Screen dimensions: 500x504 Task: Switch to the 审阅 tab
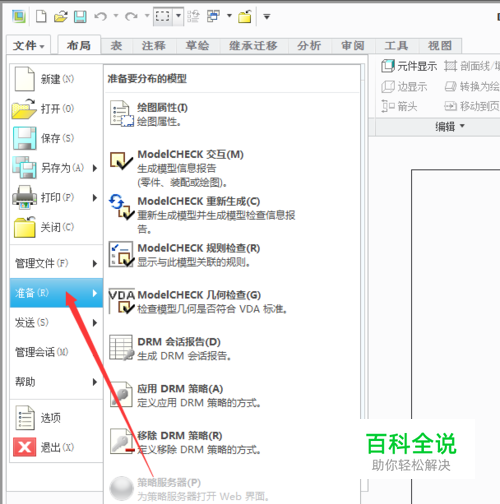(353, 46)
